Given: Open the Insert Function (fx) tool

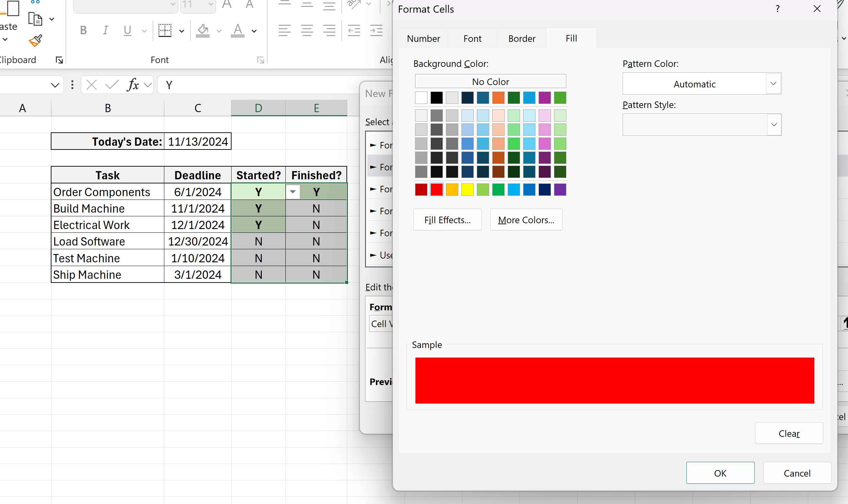Looking at the screenshot, I should point(133,85).
